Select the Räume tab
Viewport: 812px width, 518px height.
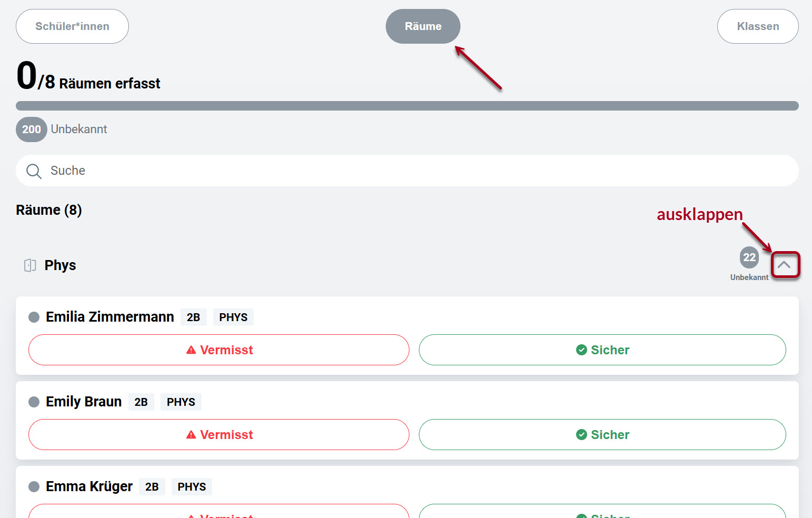point(423,26)
